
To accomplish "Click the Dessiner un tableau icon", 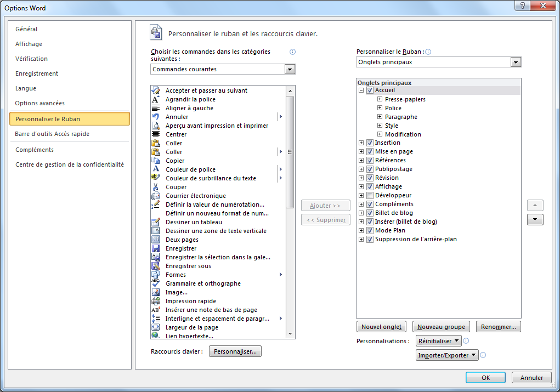I will point(155,222).
